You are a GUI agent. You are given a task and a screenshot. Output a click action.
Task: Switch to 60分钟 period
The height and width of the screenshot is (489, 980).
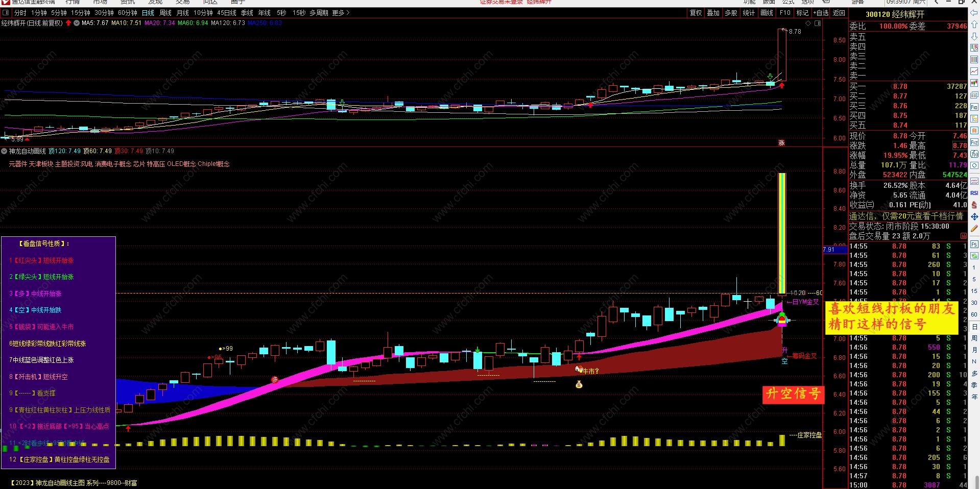point(128,13)
